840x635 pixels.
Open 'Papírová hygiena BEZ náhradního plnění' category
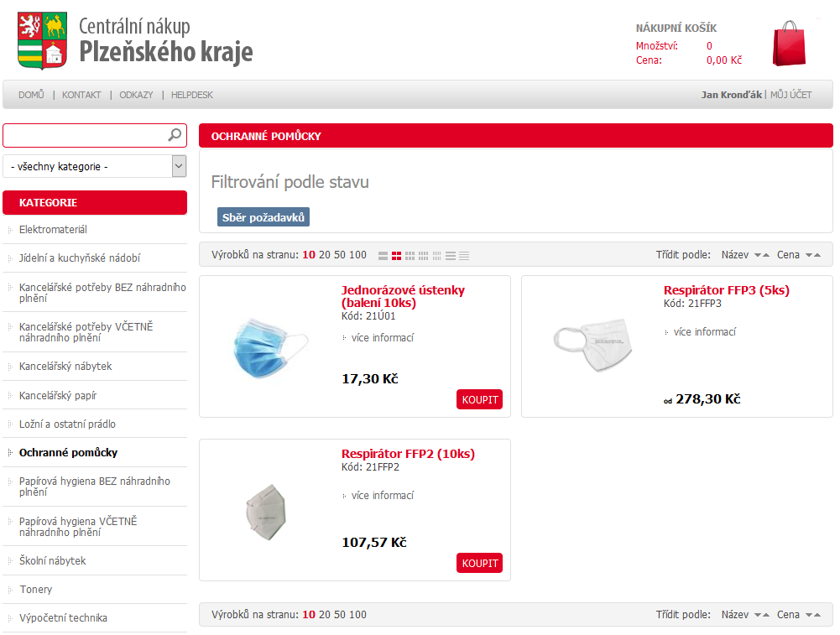pos(95,487)
